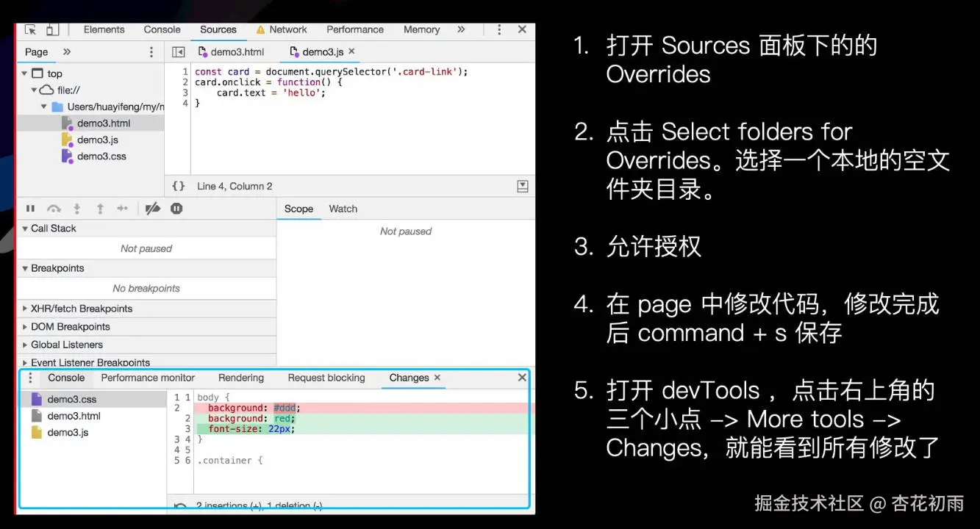The height and width of the screenshot is (529, 980).
Task: Select demo3.css purple file icon in Changes list
Action: (37, 400)
